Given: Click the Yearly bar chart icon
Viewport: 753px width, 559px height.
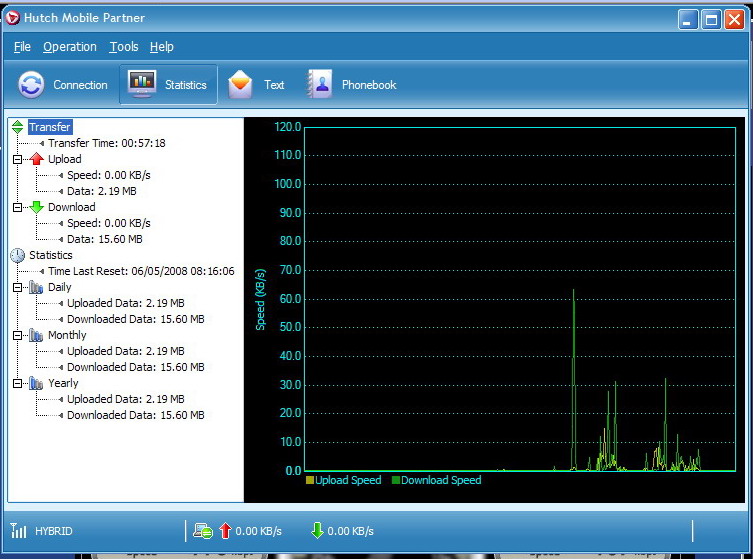Looking at the screenshot, I should point(36,383).
